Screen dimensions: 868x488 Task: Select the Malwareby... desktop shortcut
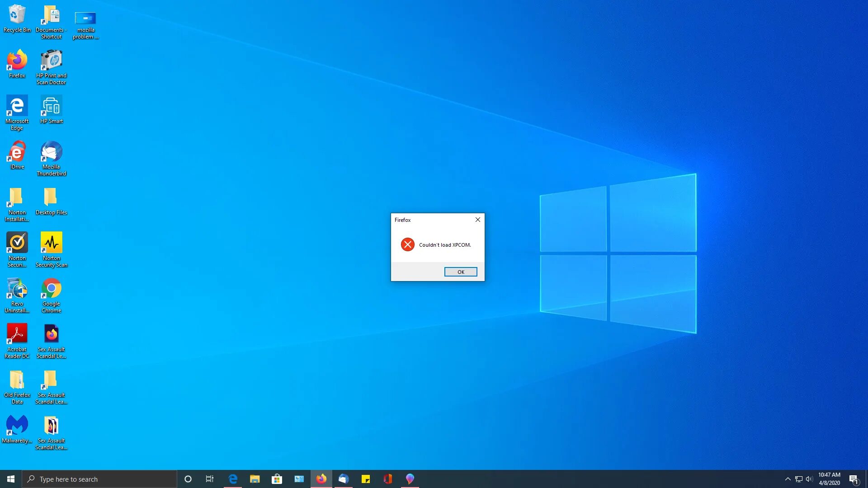pyautogui.click(x=17, y=429)
